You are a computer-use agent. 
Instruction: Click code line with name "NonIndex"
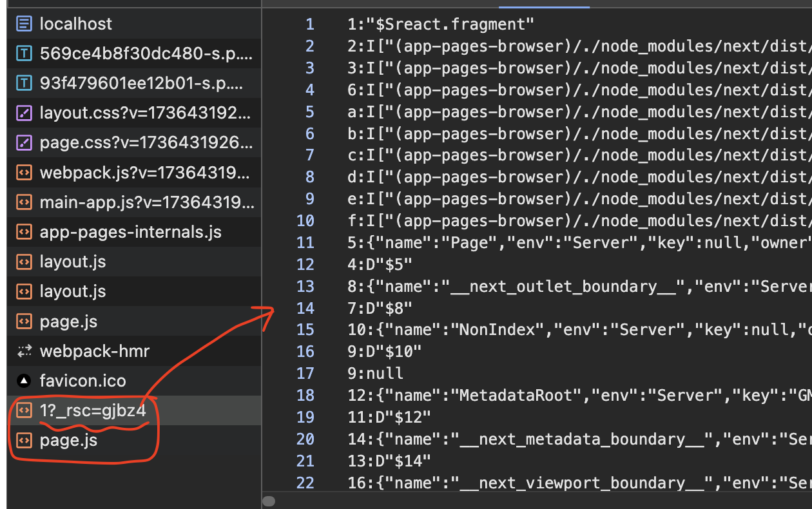[x=579, y=330]
